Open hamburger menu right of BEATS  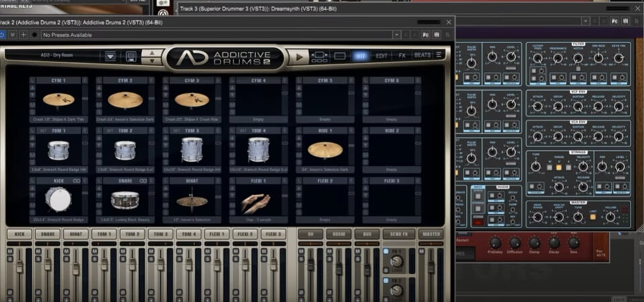(439, 54)
